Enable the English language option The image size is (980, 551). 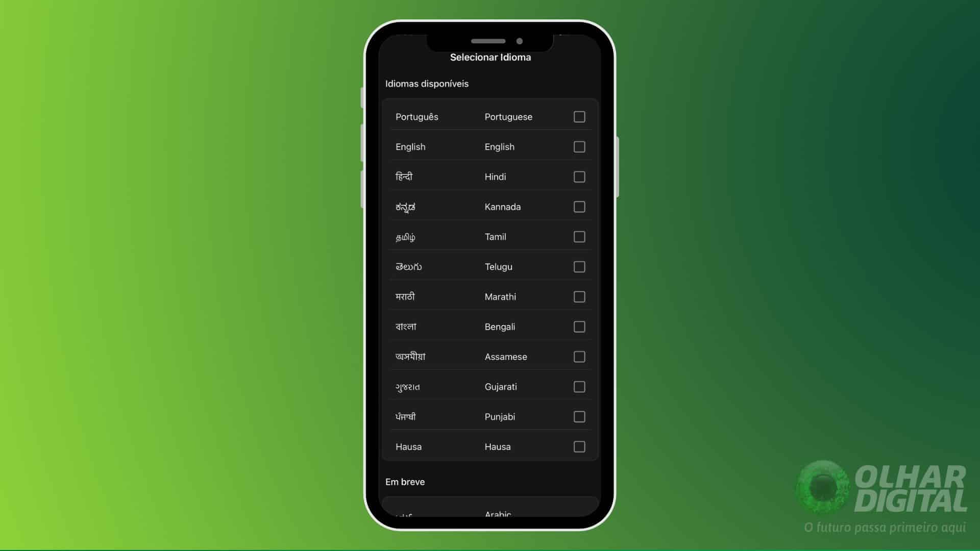point(579,146)
